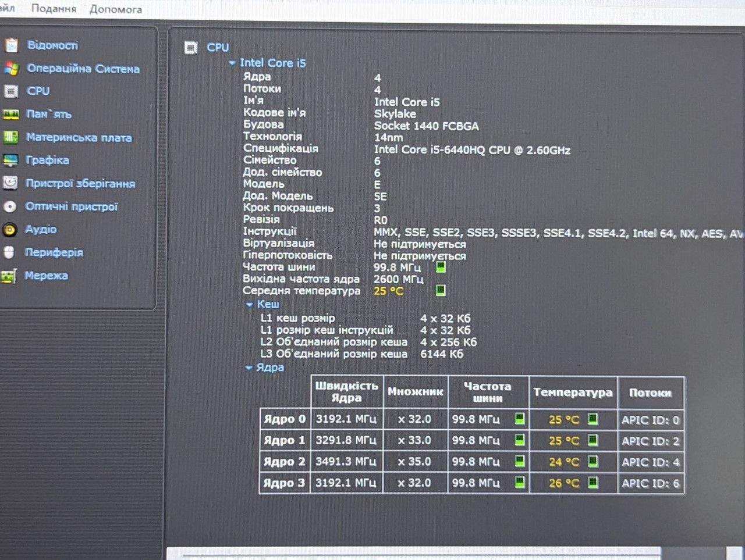
Task: Select the Аудіо speaker icon
Action: 10,230
